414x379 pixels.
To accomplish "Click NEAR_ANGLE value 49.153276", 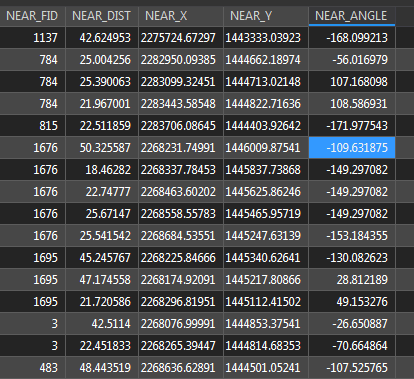I will [352, 302].
